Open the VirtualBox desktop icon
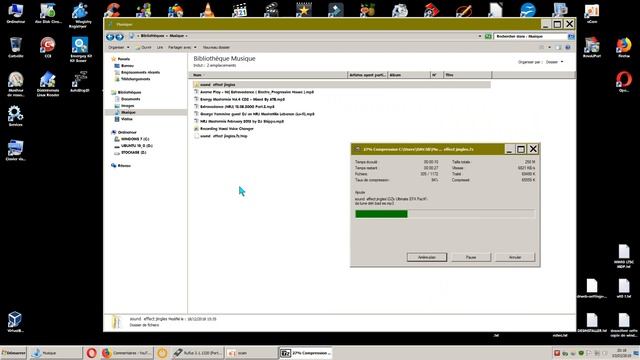 16,322
